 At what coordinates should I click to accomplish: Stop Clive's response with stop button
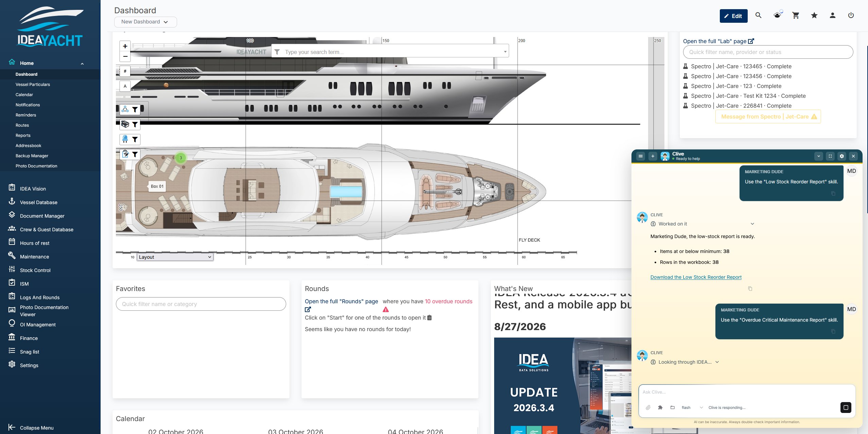[x=846, y=408]
